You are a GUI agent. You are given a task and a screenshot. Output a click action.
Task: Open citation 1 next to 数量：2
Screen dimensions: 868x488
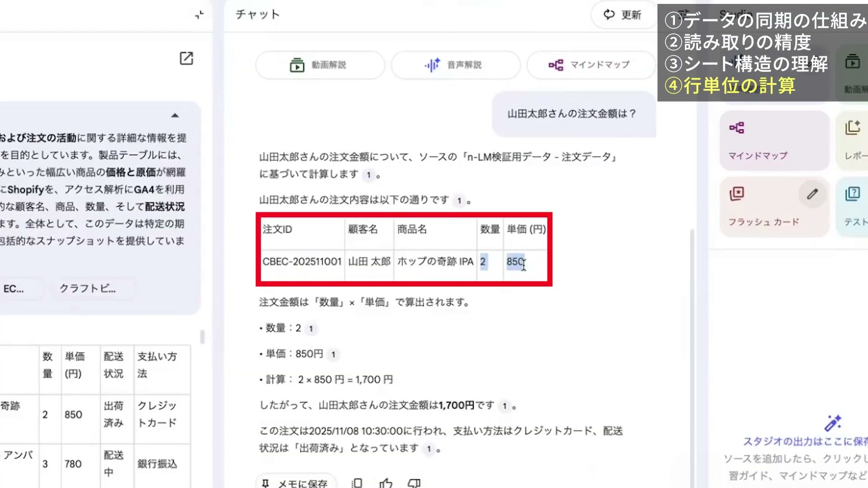311,329
